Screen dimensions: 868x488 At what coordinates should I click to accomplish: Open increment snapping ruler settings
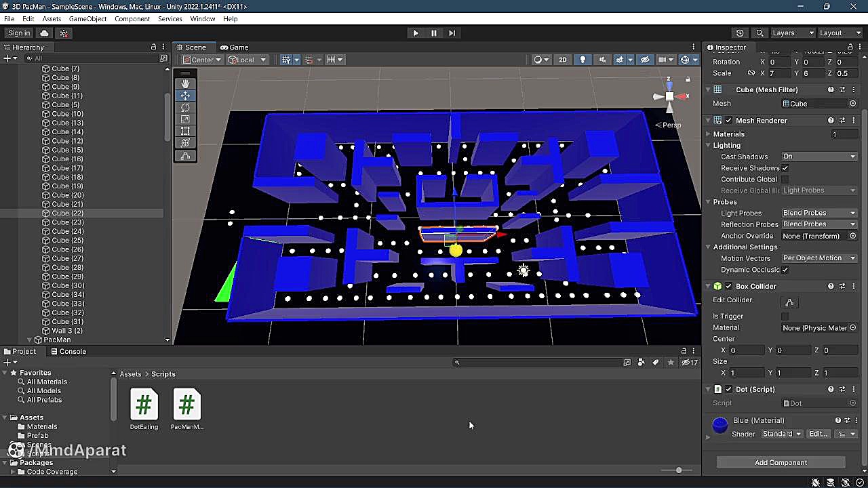334,60
